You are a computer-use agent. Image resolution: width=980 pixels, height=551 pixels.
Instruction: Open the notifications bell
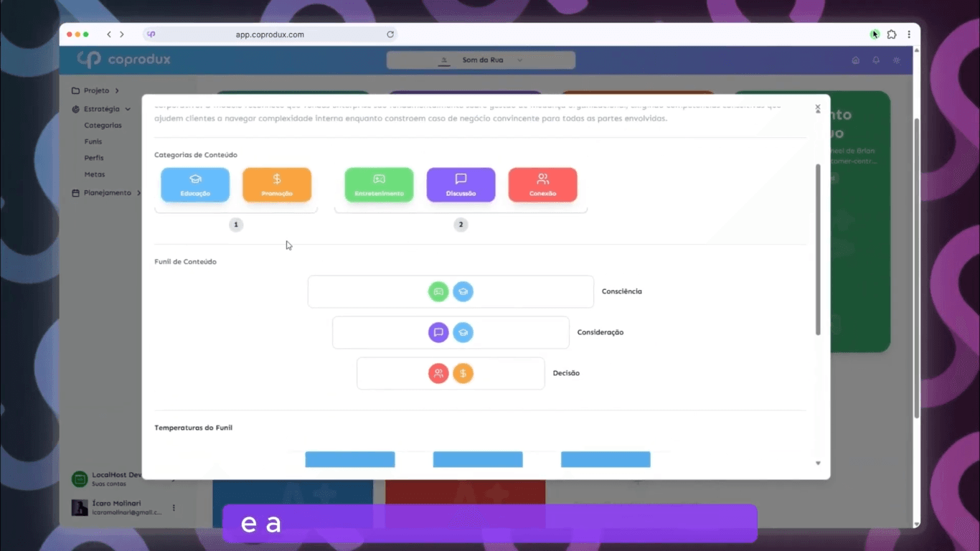tap(876, 60)
